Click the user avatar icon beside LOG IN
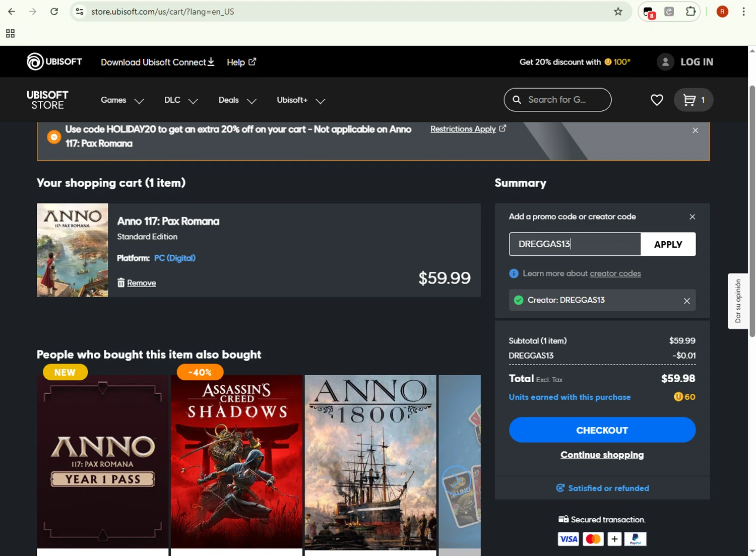 (665, 62)
